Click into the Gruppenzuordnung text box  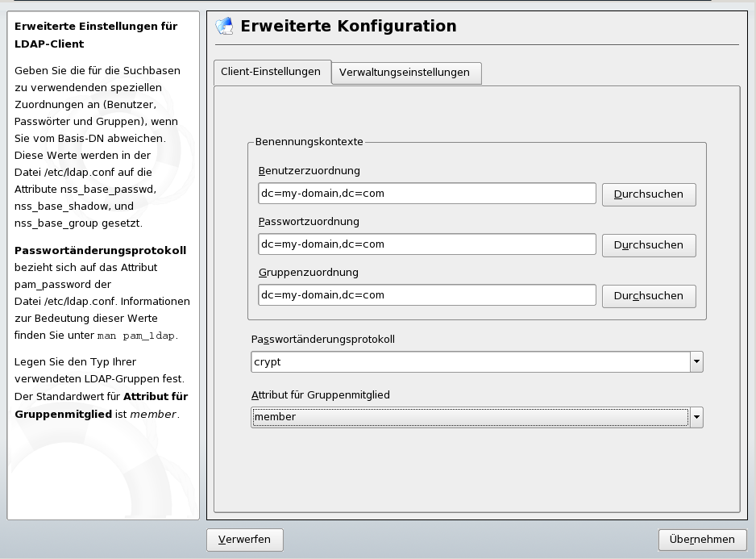click(427, 295)
